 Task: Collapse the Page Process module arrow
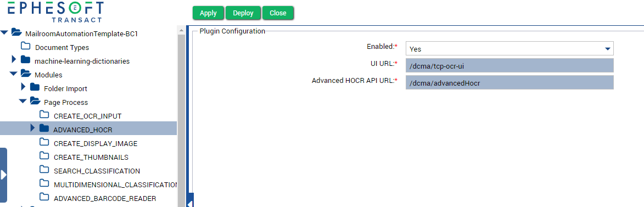pyautogui.click(x=22, y=102)
